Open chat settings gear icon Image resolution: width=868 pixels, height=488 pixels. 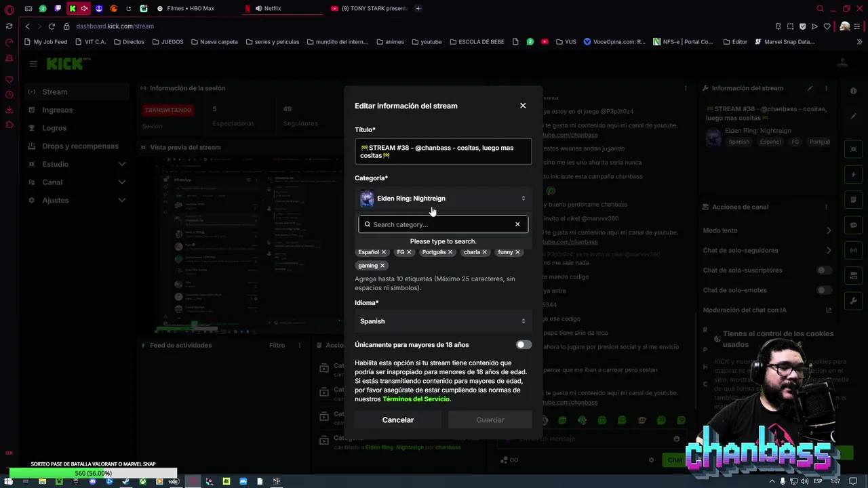click(x=651, y=460)
